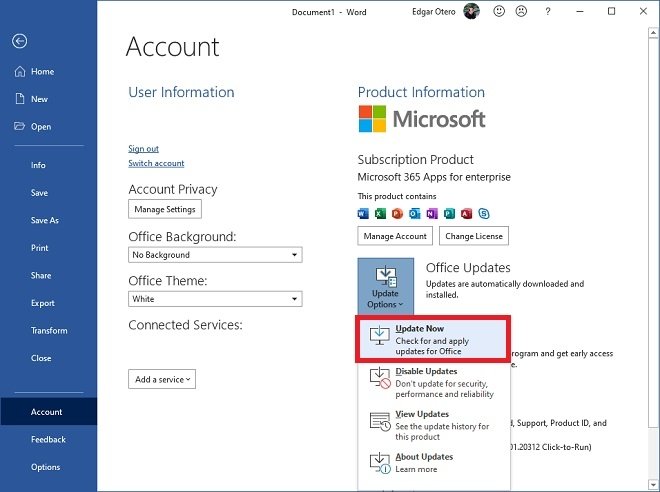
Task: Click the Change License button
Action: [474, 236]
